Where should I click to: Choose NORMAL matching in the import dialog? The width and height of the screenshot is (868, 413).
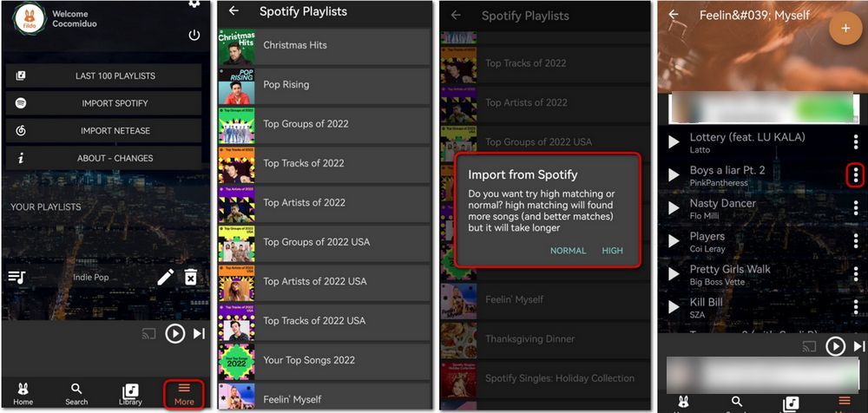click(568, 251)
